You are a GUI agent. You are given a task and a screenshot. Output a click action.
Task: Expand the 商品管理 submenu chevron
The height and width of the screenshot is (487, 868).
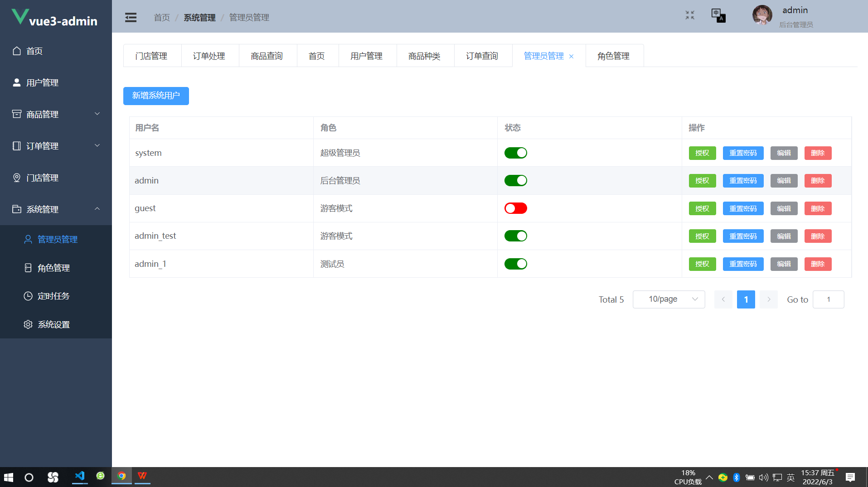pos(97,114)
